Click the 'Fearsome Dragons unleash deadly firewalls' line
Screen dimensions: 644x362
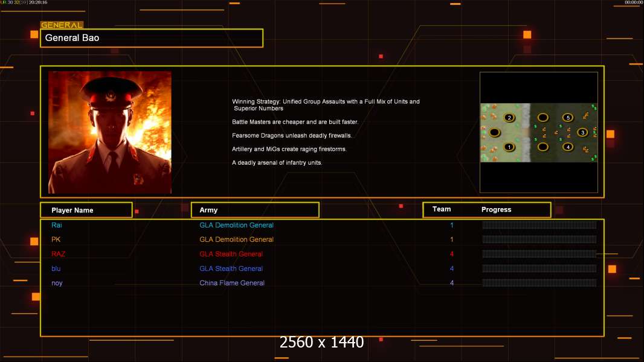click(292, 135)
